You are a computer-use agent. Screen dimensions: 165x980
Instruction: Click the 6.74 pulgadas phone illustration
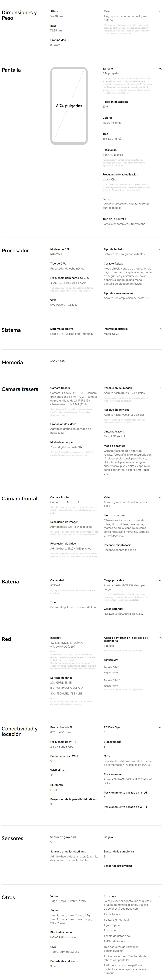coord(69,106)
